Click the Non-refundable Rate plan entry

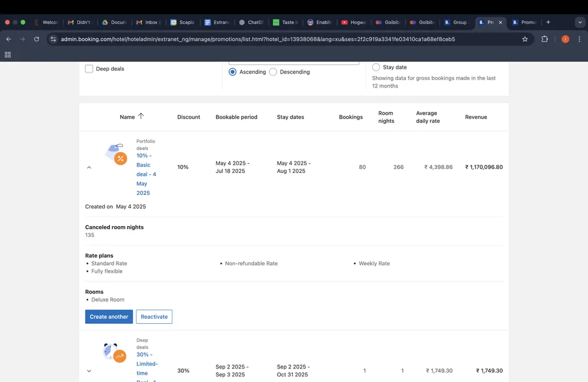(x=251, y=264)
